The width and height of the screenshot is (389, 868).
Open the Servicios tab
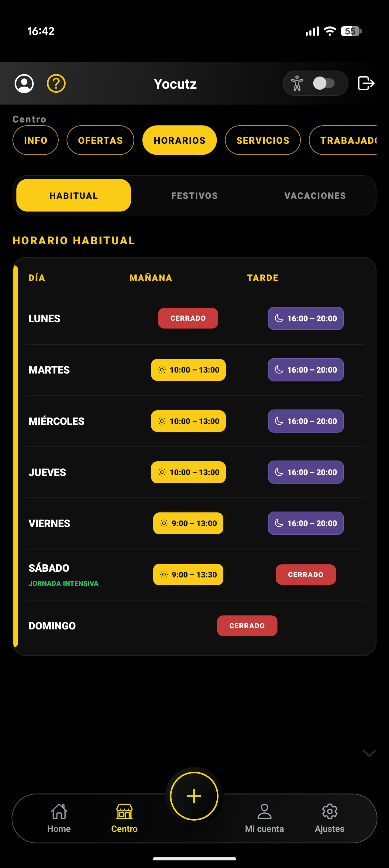coord(263,140)
